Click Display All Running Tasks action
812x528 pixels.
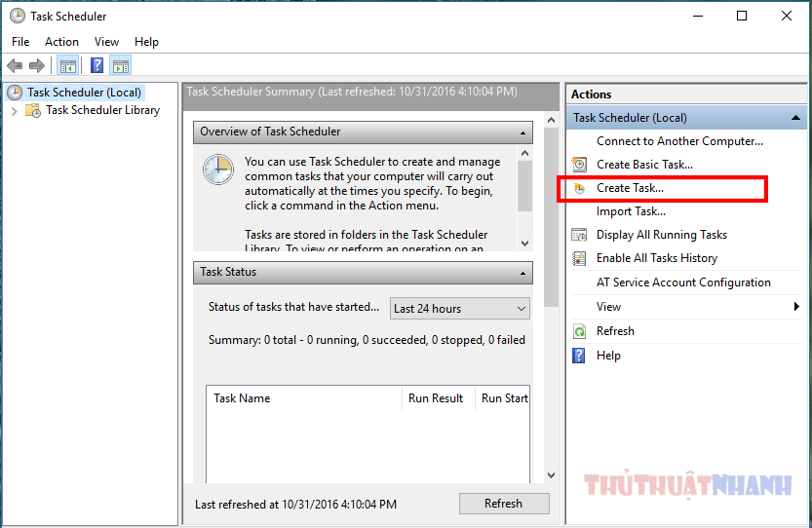[661, 235]
